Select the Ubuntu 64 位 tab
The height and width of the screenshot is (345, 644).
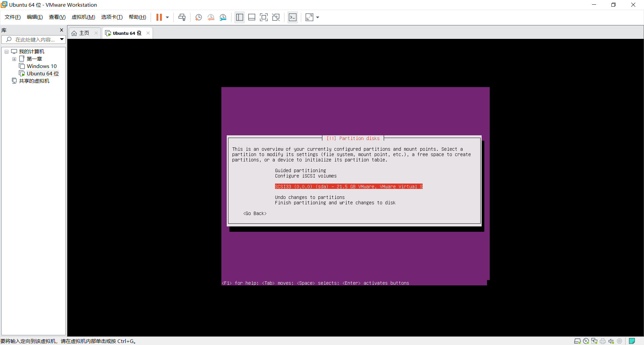click(127, 33)
